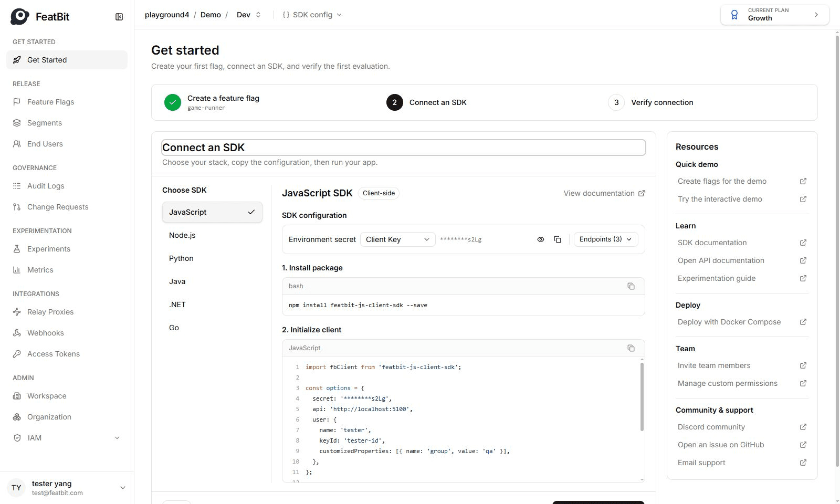This screenshot has width=840, height=504.
Task: Click the Demo breadcrumb link
Action: pyautogui.click(x=211, y=15)
